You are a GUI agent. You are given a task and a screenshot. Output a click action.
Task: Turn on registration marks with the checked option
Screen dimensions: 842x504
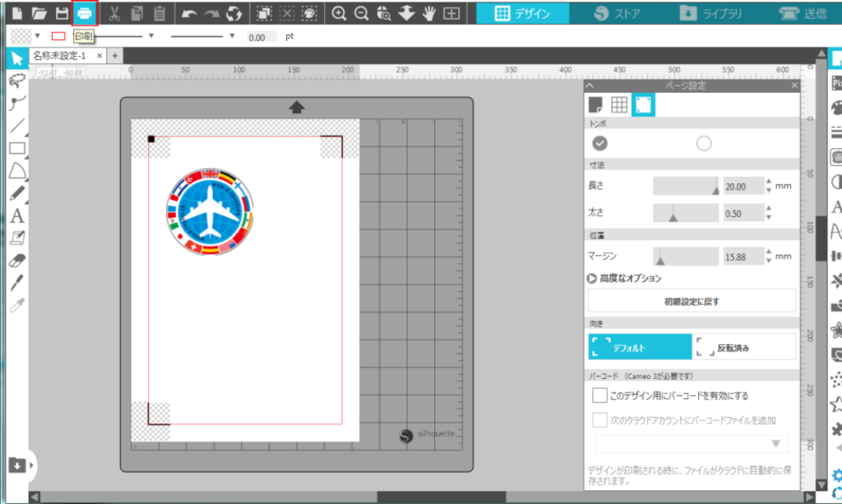point(599,143)
